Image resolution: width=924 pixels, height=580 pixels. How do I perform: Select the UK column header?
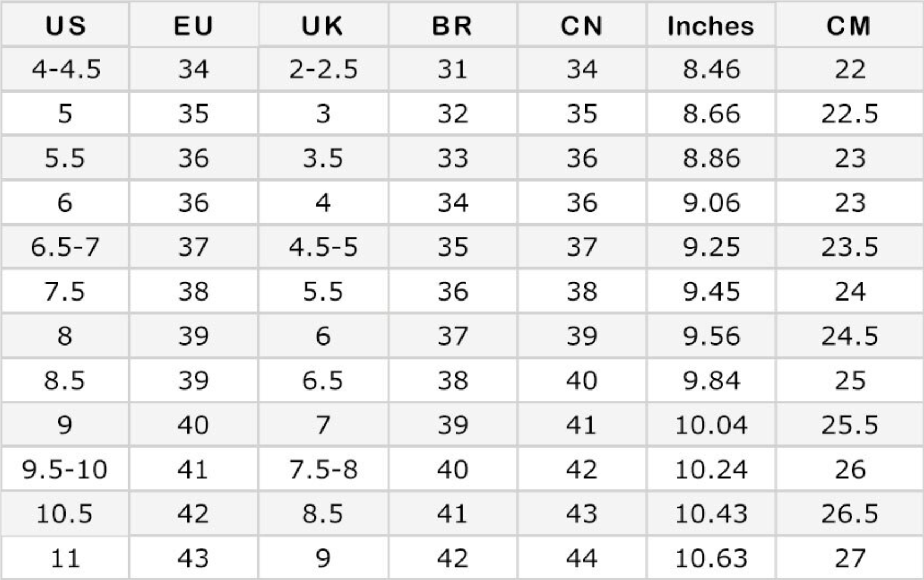click(x=323, y=26)
